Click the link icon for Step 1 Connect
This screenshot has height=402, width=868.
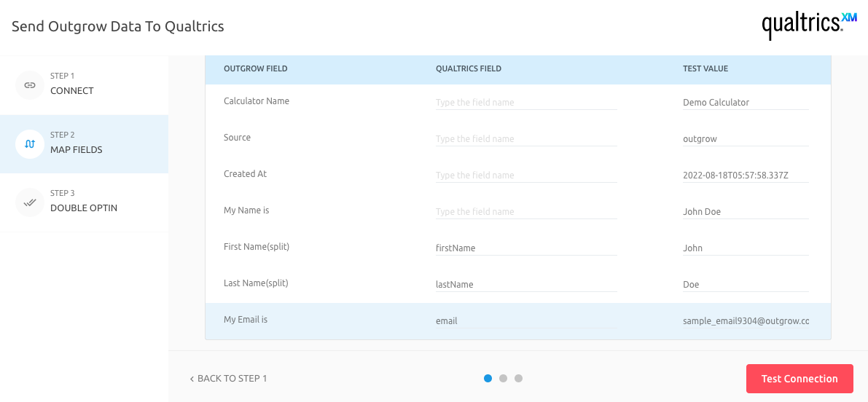tap(30, 85)
